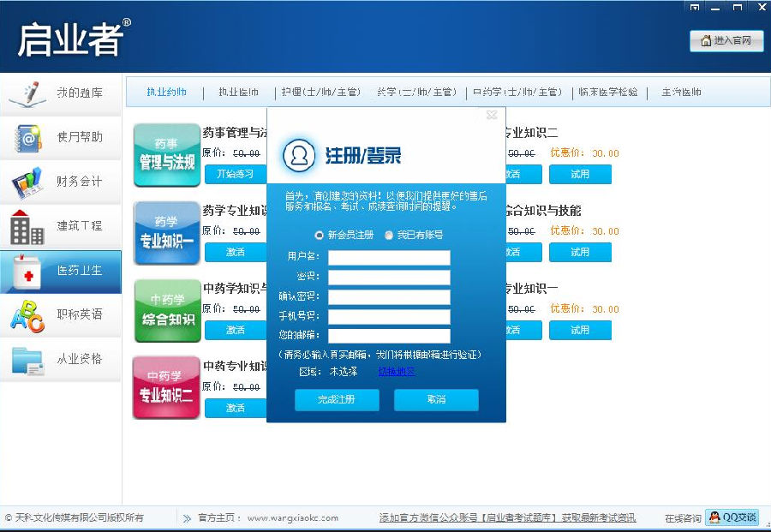This screenshot has height=532, width=771.
Task: Click 取消 in the registration dialog
Action: 436,399
